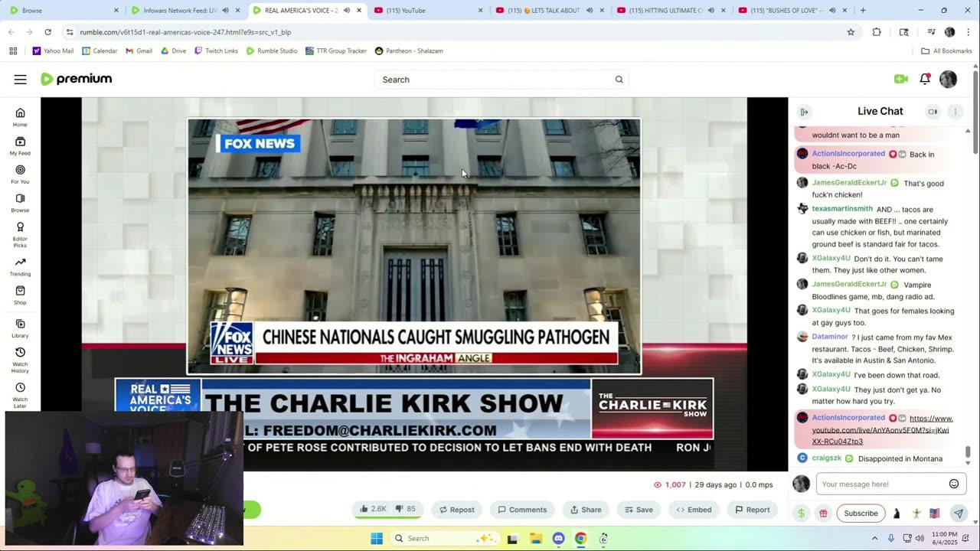
Task: Switch to the HITTING ULTIMATE tab
Action: (671, 11)
